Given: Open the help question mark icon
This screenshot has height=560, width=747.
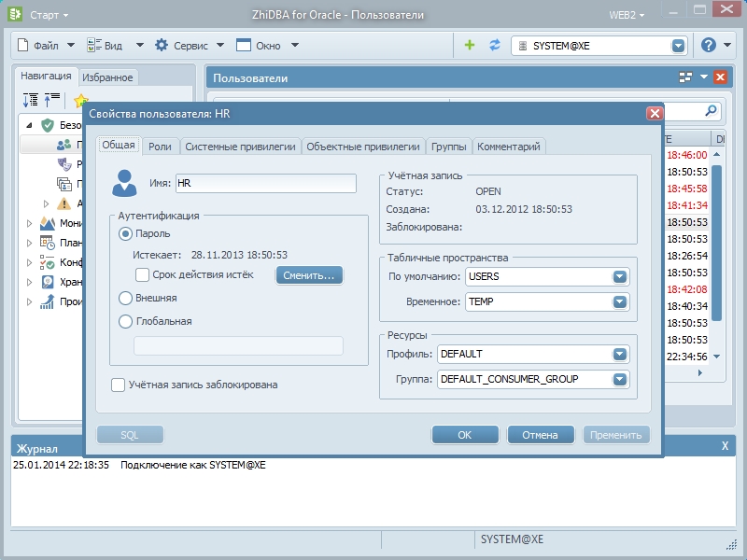Looking at the screenshot, I should pos(709,45).
